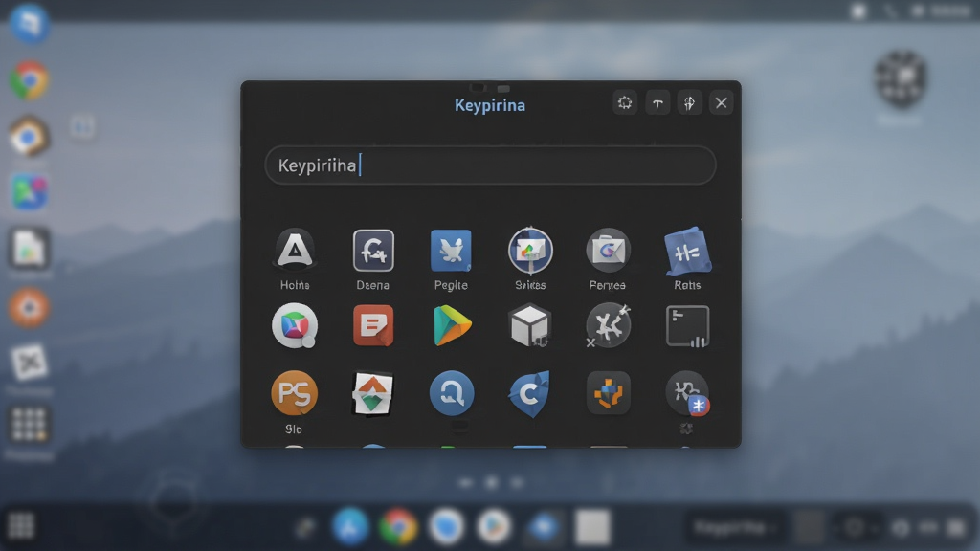Launch the round icon with asterisk badge

pos(687,393)
